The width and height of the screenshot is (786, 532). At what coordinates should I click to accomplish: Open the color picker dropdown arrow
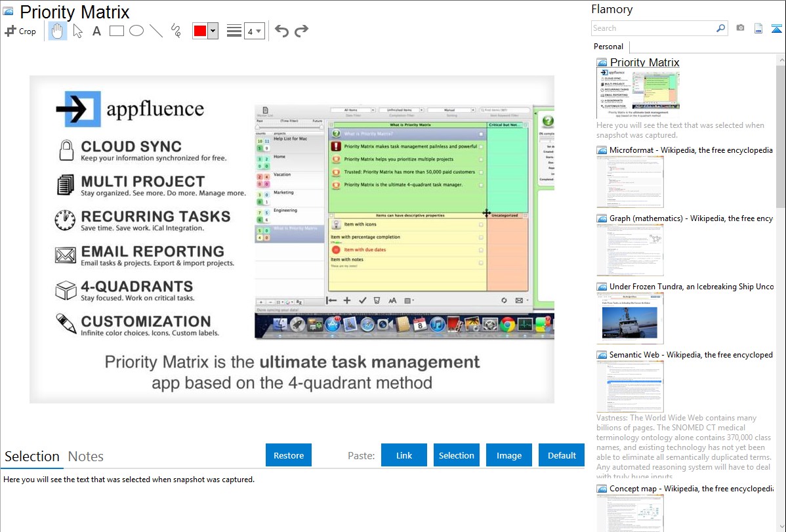(213, 31)
